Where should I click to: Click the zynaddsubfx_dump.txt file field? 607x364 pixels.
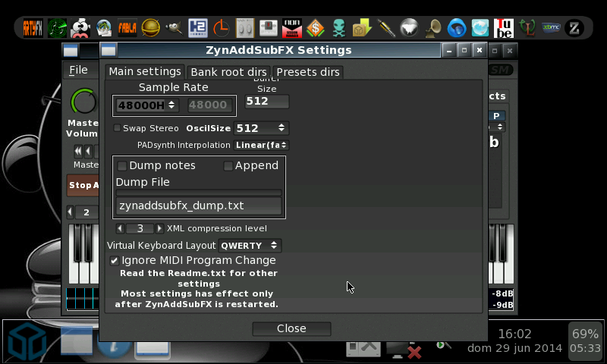click(199, 206)
